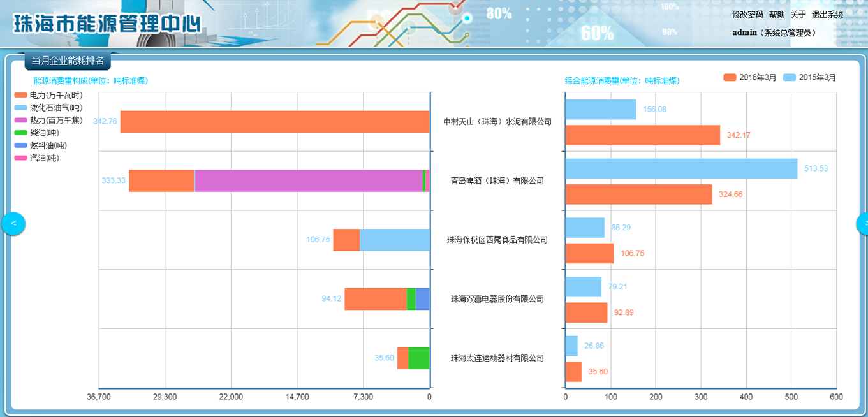
Task: Click the 关于 about link
Action: coord(798,15)
